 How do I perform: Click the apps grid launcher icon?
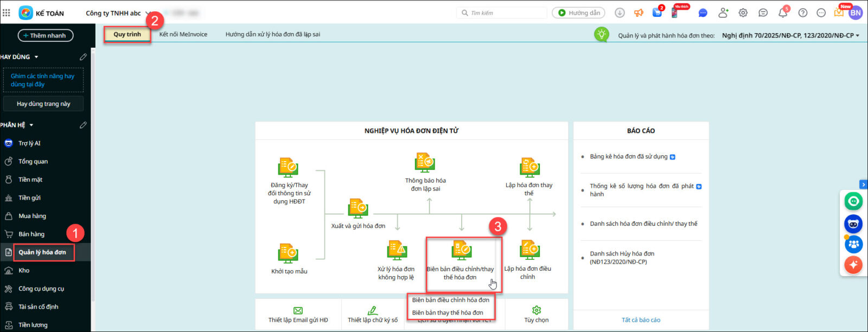7,12
